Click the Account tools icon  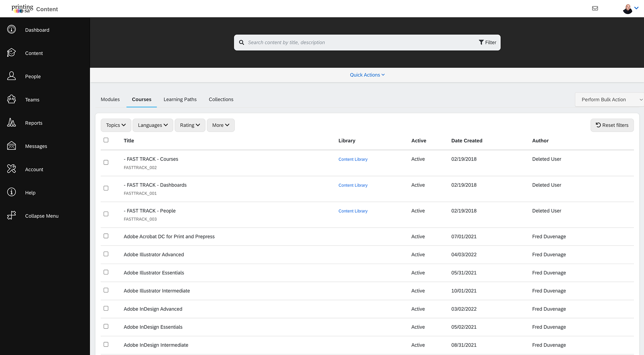click(11, 169)
